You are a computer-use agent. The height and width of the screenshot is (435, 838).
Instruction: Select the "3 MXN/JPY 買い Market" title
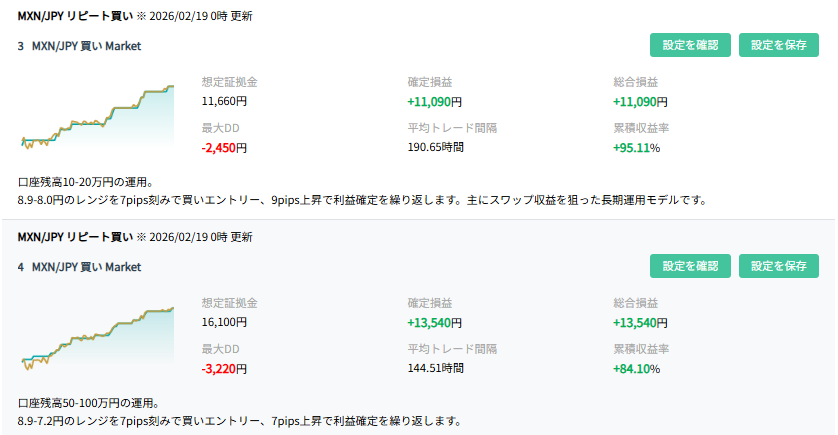(x=80, y=46)
